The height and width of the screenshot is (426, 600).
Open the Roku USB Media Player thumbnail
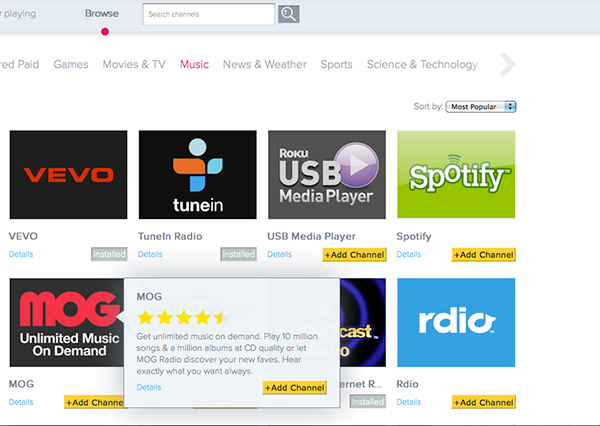[327, 175]
